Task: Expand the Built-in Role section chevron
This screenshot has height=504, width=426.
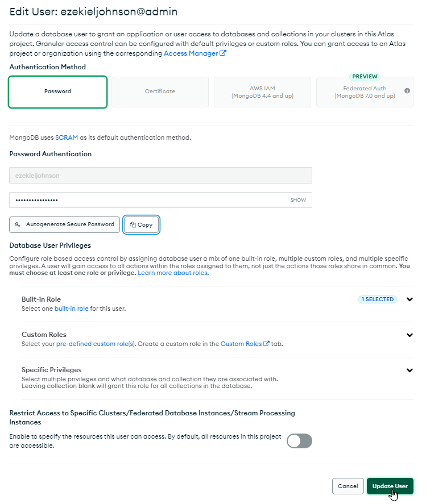Action: 410,299
